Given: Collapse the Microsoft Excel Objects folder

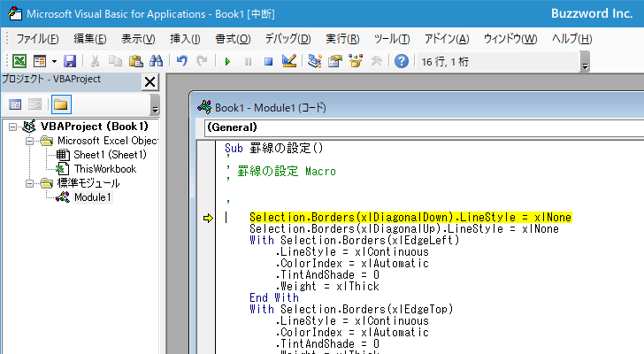Looking at the screenshot, I should click(29, 141).
